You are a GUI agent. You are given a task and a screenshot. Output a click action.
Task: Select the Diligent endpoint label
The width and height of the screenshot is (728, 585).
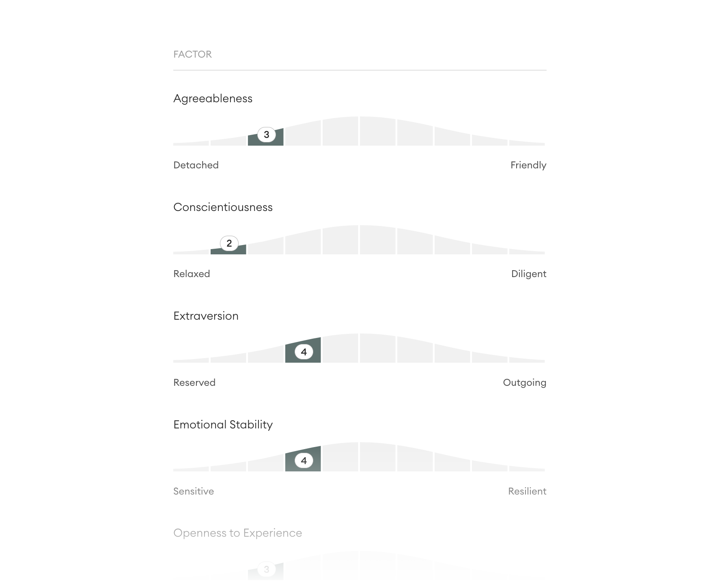tap(528, 274)
